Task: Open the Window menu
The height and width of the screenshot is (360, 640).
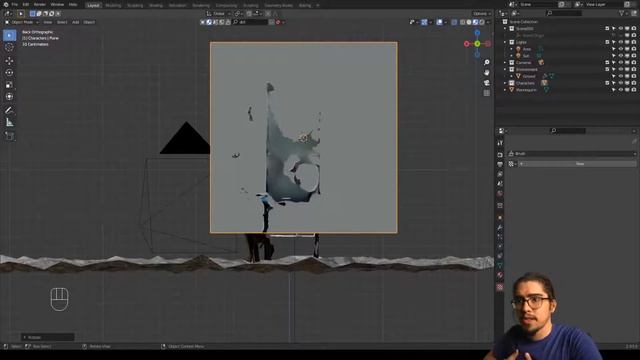Action: [x=57, y=4]
